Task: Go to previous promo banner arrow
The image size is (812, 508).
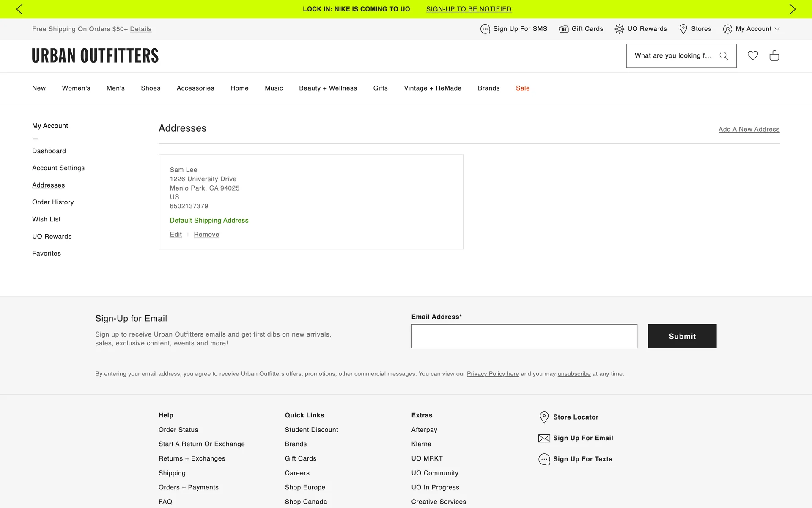Action: pos(19,9)
